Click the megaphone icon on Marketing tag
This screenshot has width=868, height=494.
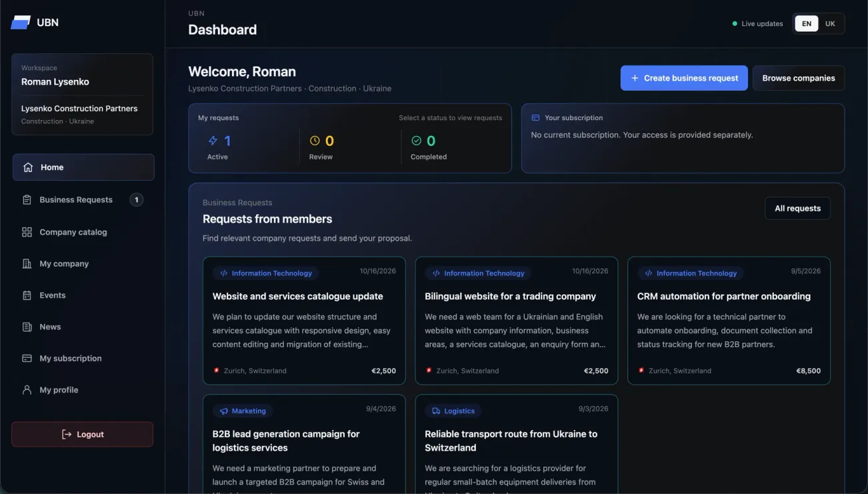(224, 411)
